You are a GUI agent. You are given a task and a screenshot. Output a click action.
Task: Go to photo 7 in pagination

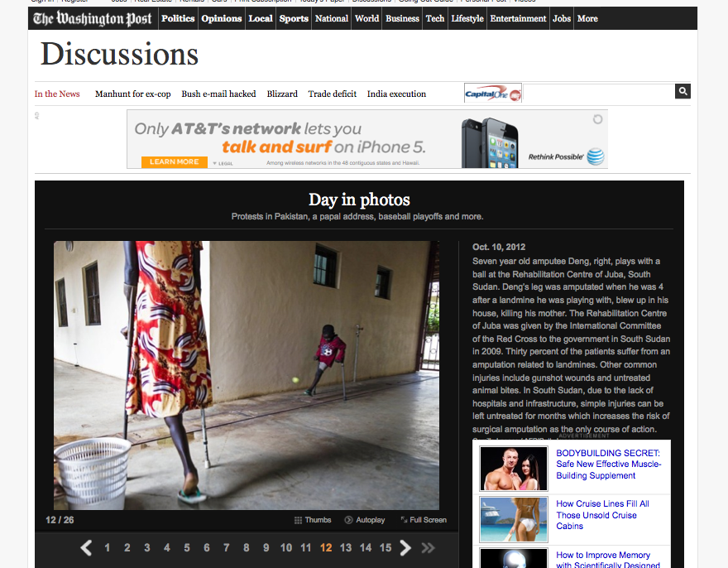(x=227, y=548)
